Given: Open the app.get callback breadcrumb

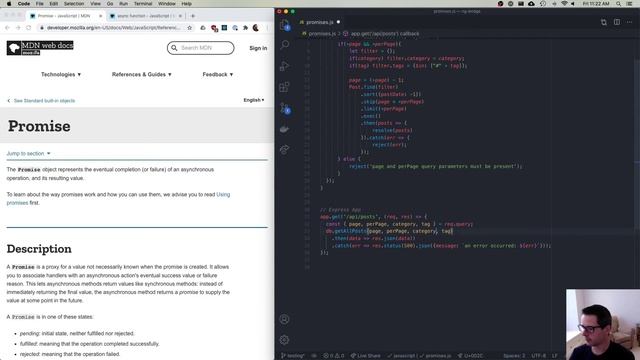Looking at the screenshot, I should tap(381, 33).
